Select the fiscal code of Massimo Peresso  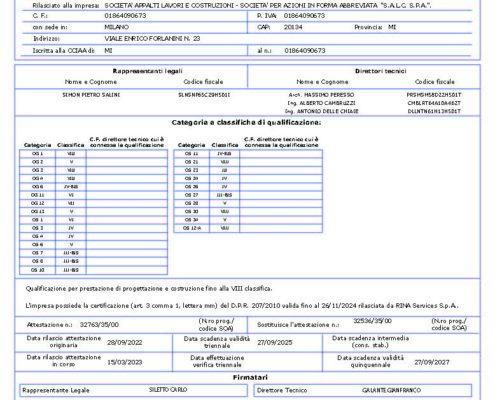coord(434,95)
